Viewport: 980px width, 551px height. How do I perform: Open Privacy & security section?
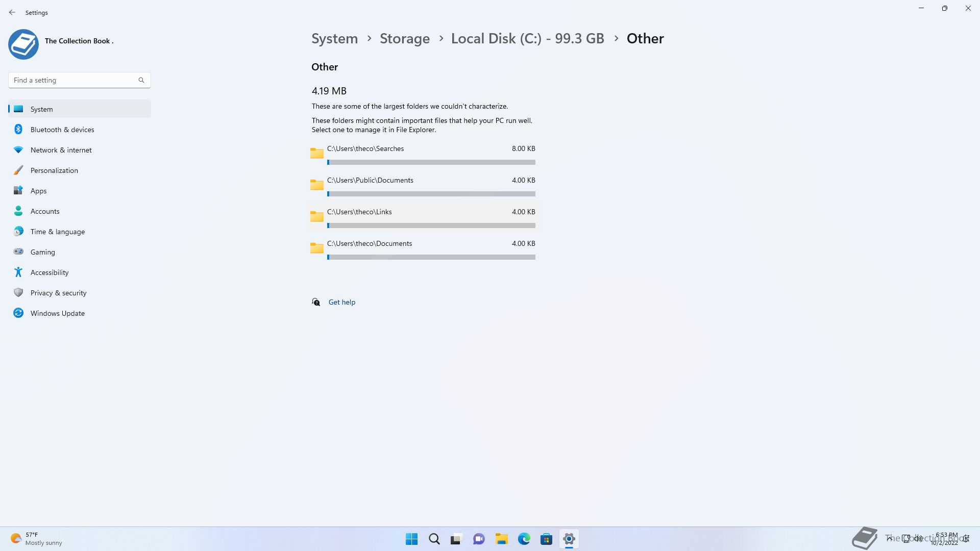tap(58, 293)
